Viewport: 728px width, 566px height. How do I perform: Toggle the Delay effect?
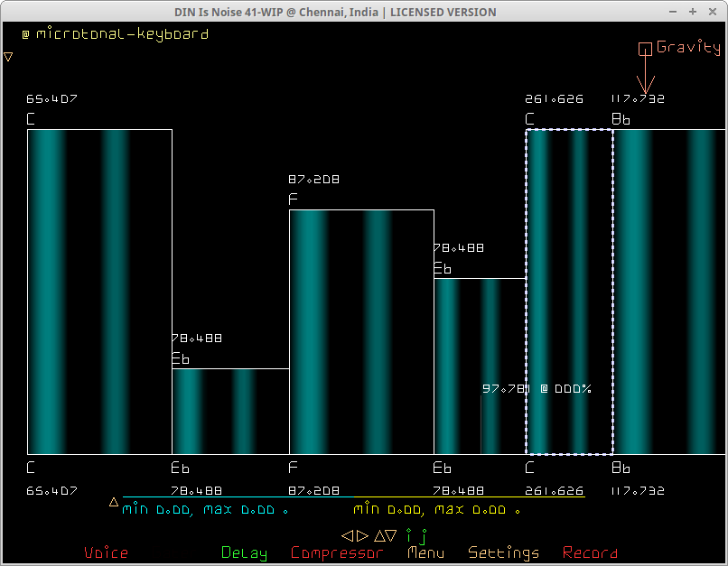[x=244, y=552]
